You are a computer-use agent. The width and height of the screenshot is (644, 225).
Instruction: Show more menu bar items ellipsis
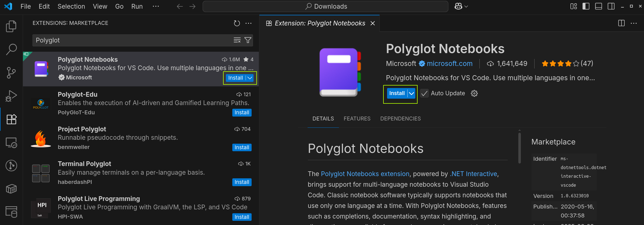156,6
